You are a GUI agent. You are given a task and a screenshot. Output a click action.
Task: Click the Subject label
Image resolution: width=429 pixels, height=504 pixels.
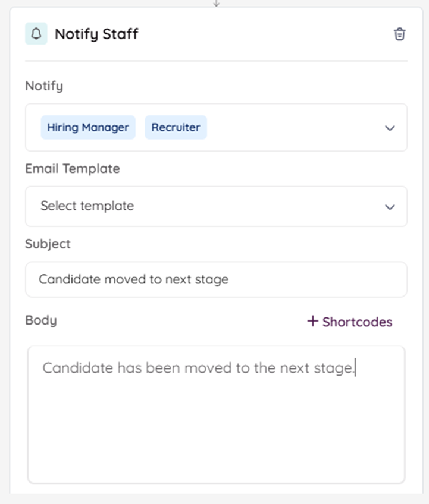[x=48, y=244]
